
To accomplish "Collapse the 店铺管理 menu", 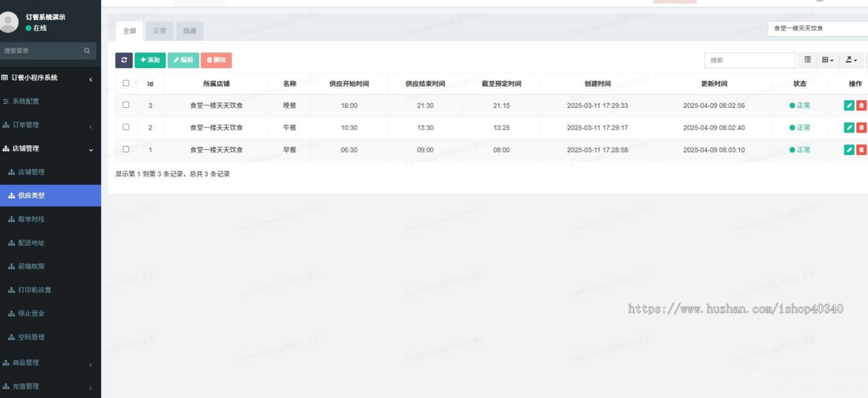I will 51,149.
